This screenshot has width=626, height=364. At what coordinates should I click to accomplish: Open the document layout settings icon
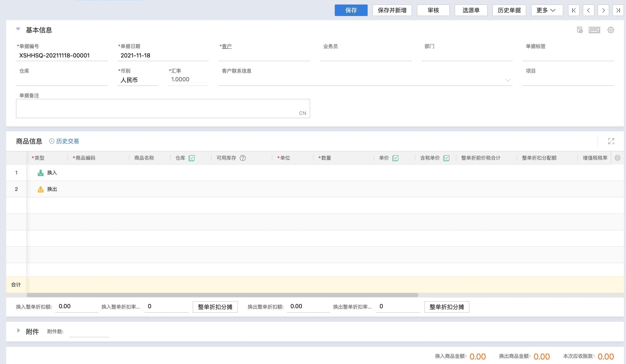click(x=580, y=30)
